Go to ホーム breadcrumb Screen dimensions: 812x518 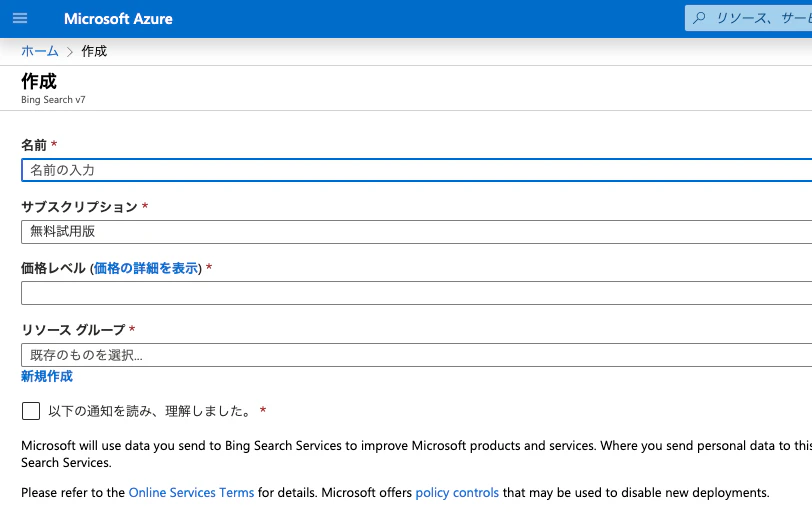pos(40,51)
